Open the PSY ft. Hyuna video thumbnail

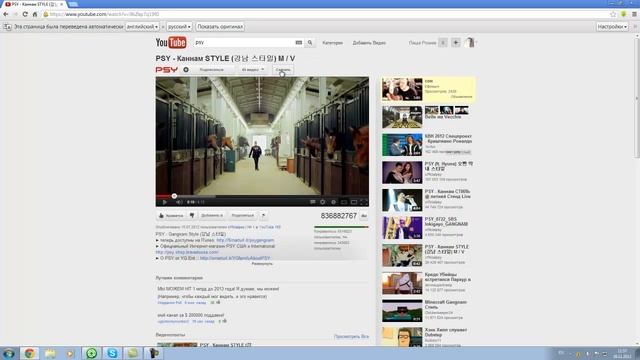coord(402,173)
